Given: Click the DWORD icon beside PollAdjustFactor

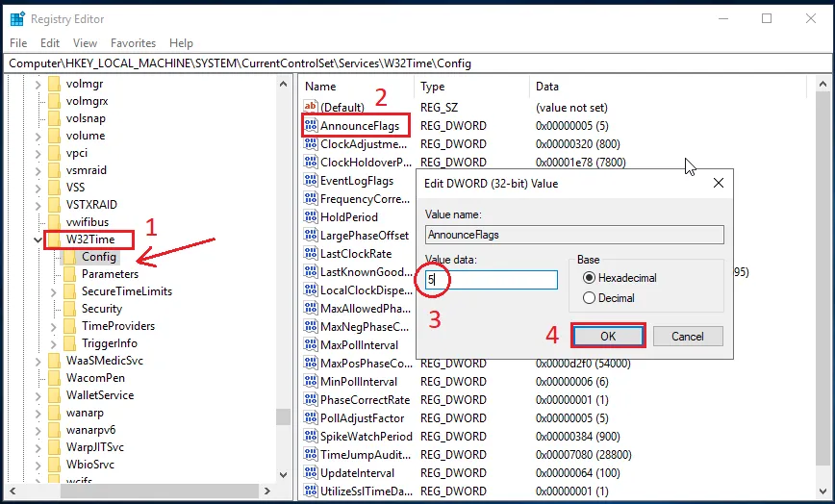Looking at the screenshot, I should (311, 417).
